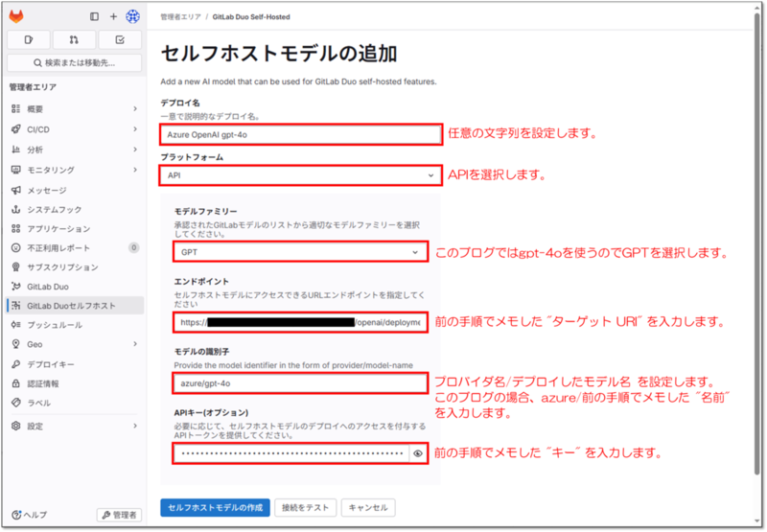767x532 pixels.
Task: Expand the 分析 menu chevron
Action: coord(135,150)
